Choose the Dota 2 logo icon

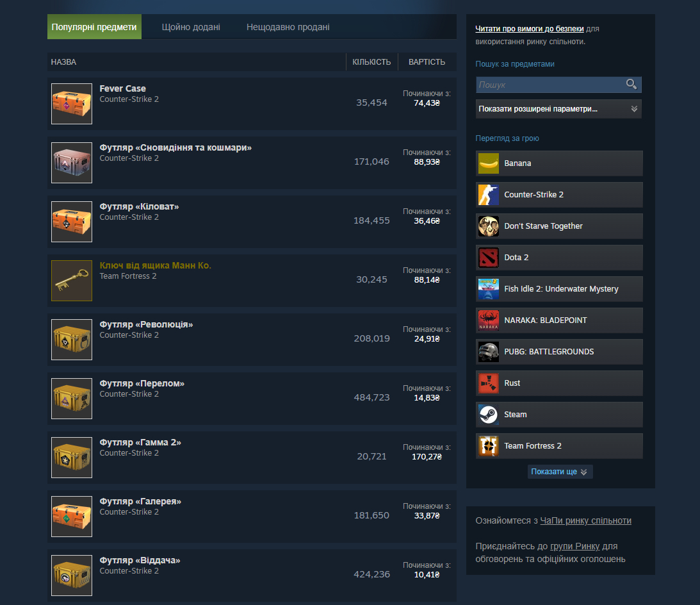point(489,258)
